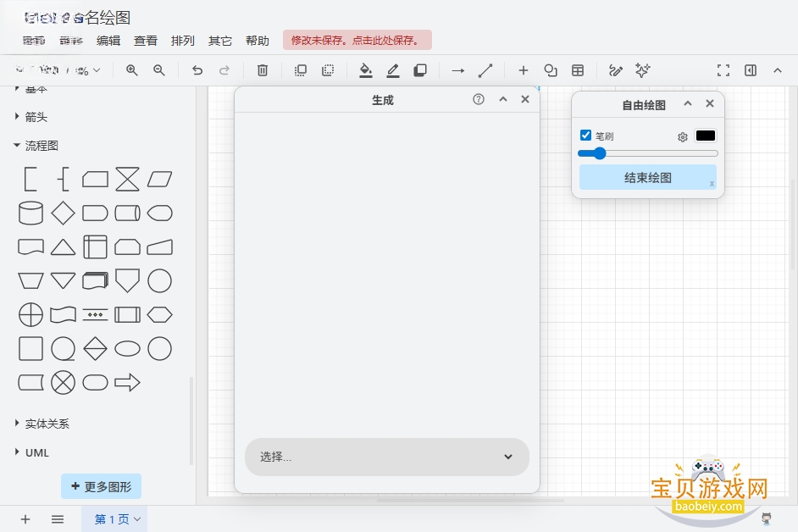Click the undo arrow icon
Screen dimensions: 798x532
pos(197,70)
